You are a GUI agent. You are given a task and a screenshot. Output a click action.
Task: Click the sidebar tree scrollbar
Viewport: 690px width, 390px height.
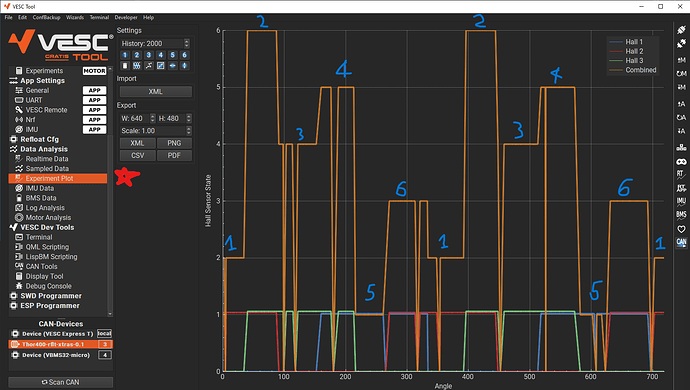pyautogui.click(x=110, y=191)
